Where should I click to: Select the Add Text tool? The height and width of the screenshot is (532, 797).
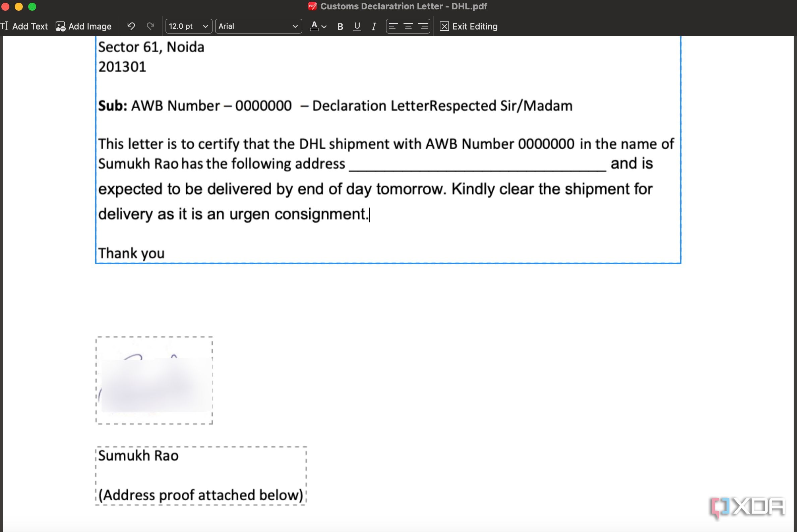[x=25, y=26]
